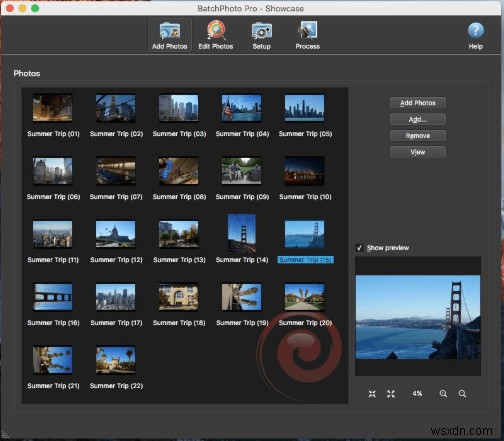Remove the selected photo with Remove button
This screenshot has height=441, width=504.
(x=418, y=136)
